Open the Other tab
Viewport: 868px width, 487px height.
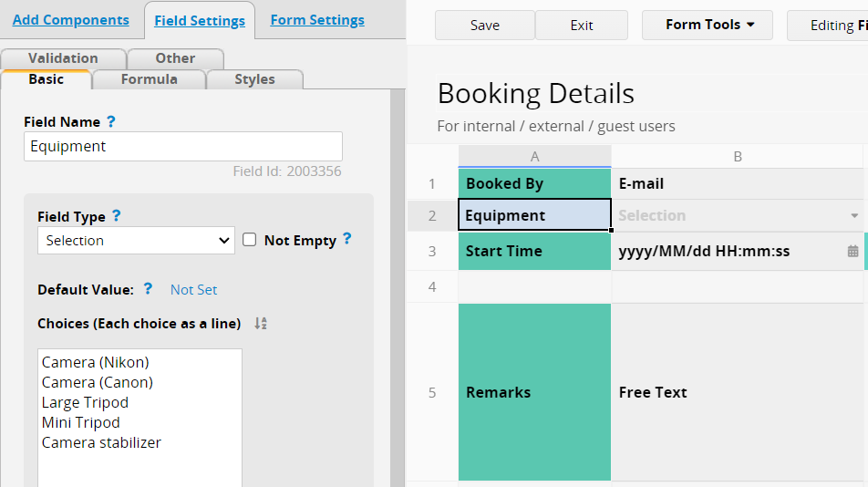coord(175,58)
